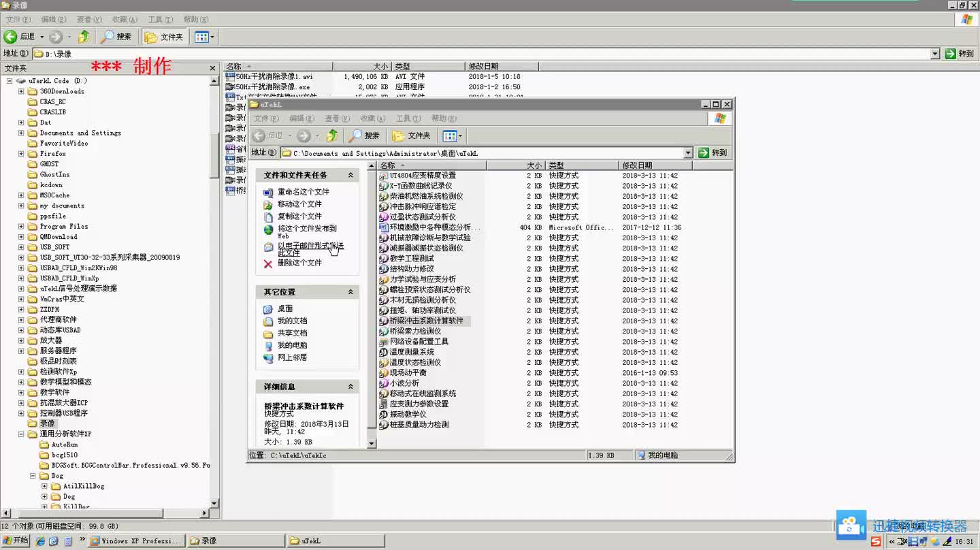Select 过盈状态测试分析仪 shortcut
The image size is (980, 550).
(417, 217)
